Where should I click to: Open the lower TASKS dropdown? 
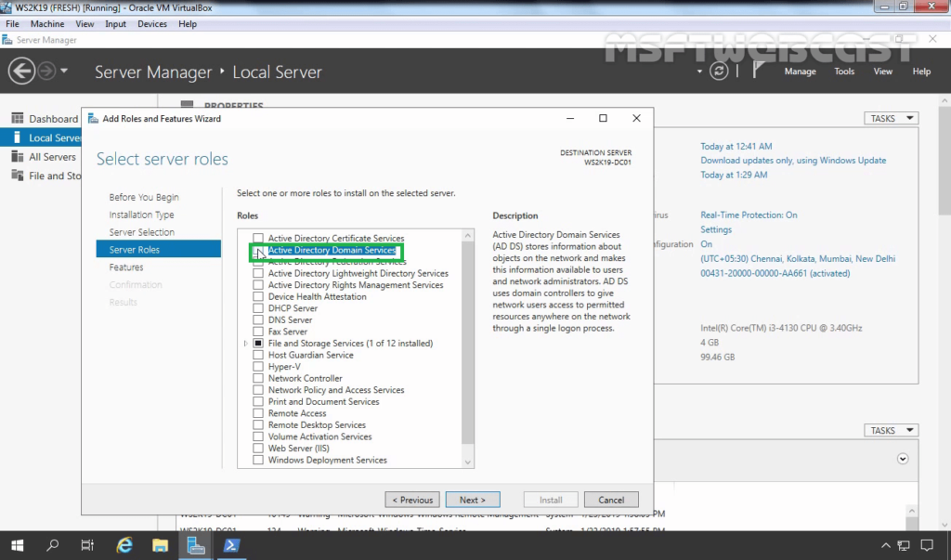pos(891,430)
